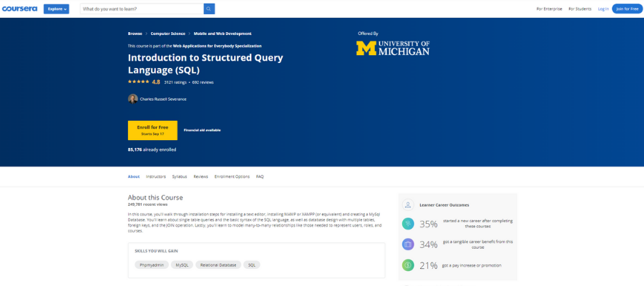Click the 'started a new career' description text

click(478, 224)
